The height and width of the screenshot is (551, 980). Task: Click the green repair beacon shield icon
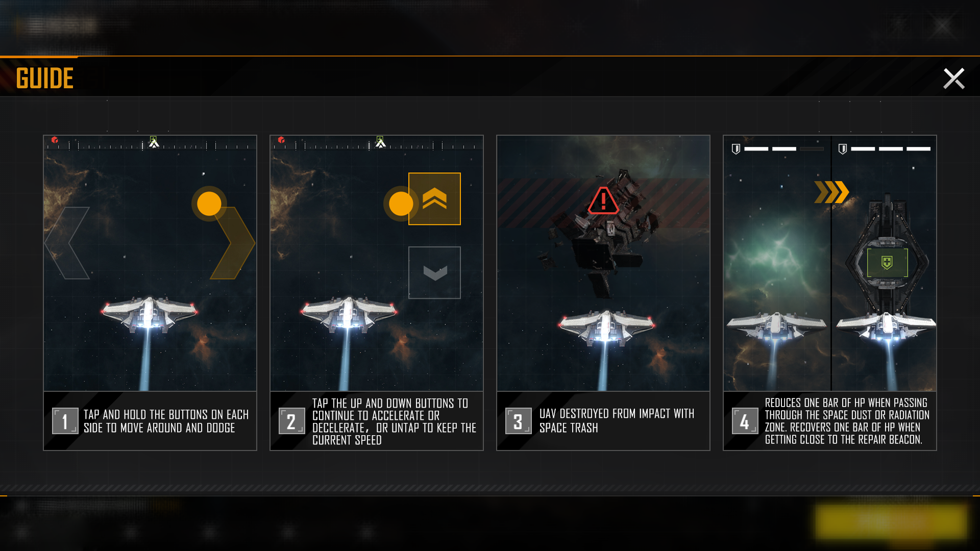(887, 263)
